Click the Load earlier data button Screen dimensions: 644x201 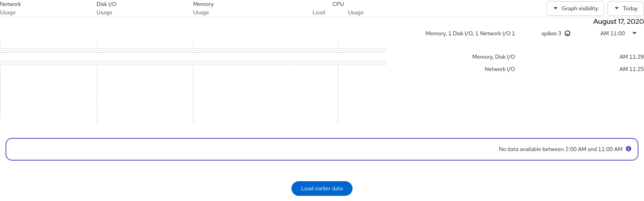(x=322, y=188)
